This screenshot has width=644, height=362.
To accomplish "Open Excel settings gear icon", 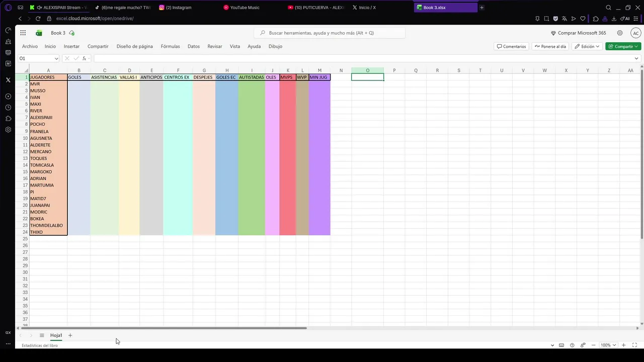I will (620, 33).
